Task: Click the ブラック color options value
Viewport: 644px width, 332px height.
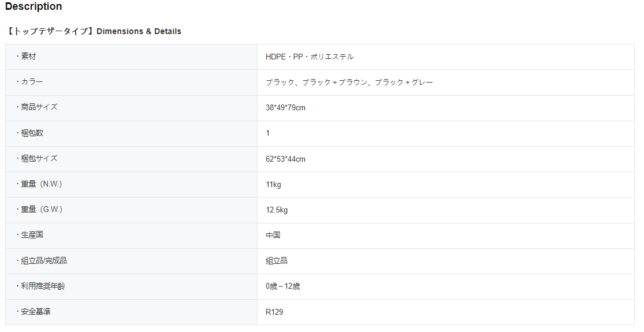Action: (349, 82)
